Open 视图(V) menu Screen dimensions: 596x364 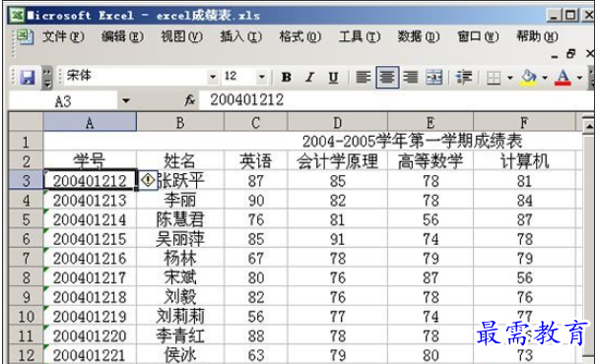181,36
